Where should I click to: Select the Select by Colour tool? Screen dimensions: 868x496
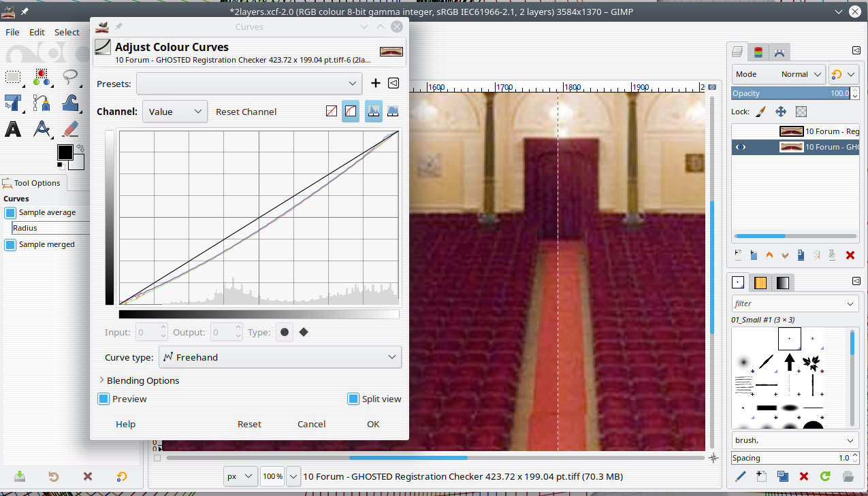pos(42,77)
